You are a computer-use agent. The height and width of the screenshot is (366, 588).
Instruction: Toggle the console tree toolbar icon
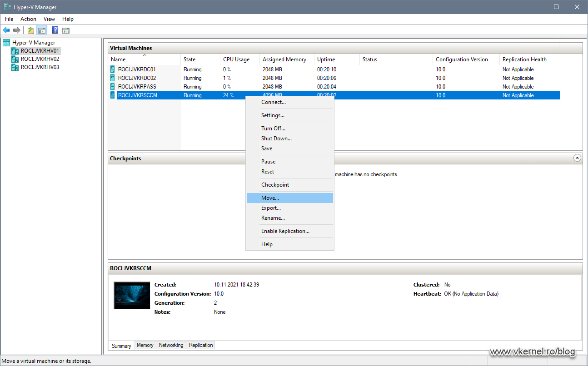[42, 30]
